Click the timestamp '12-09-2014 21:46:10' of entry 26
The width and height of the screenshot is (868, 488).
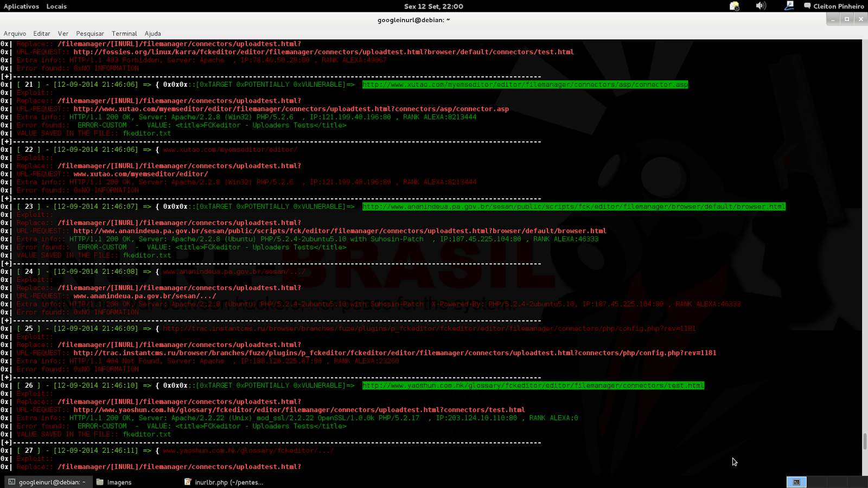(95, 386)
